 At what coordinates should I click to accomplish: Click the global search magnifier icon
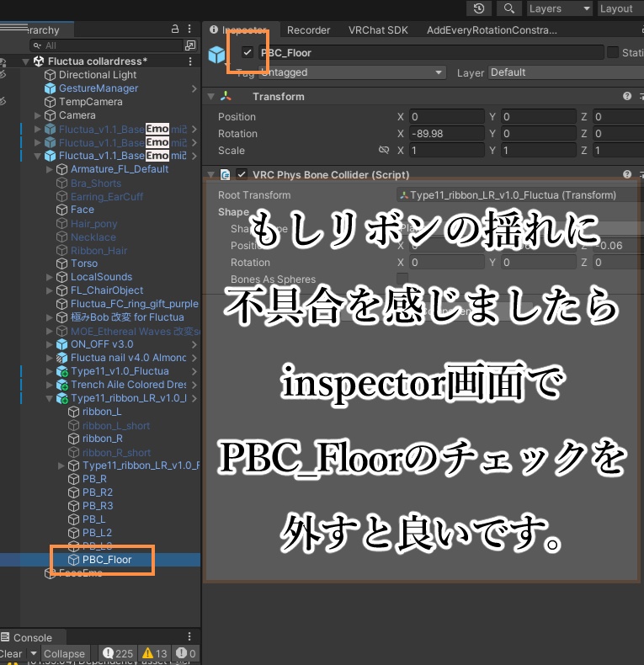[509, 8]
